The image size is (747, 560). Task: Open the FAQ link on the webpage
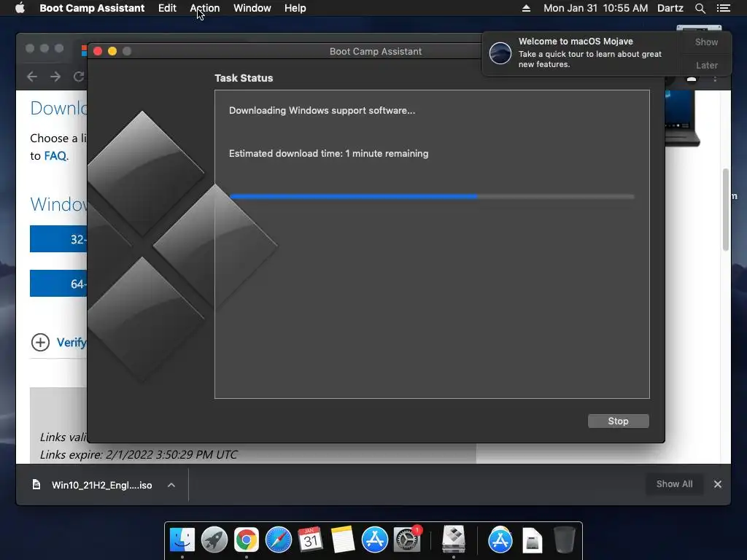[x=55, y=156]
